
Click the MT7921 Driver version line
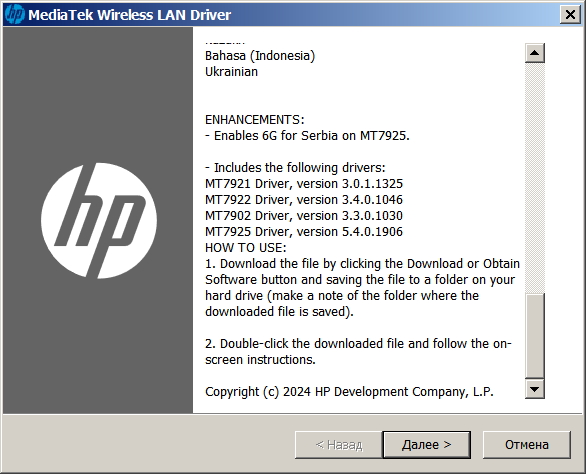(x=304, y=184)
